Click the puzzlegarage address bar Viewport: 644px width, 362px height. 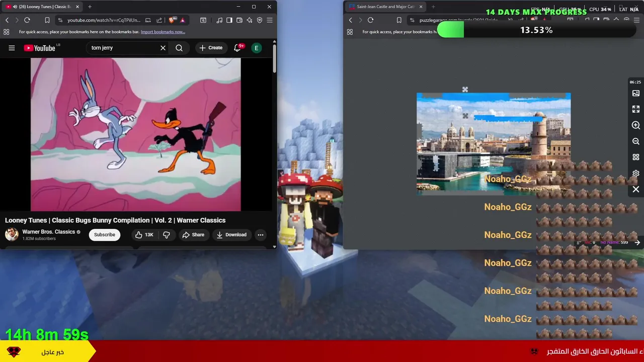point(458,20)
